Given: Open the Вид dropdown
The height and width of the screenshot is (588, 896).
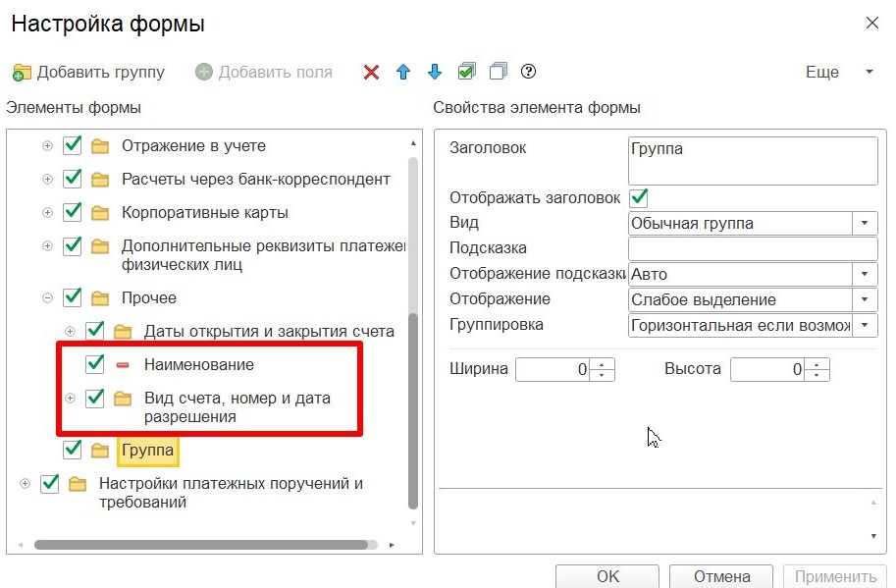Looking at the screenshot, I should click(x=863, y=223).
